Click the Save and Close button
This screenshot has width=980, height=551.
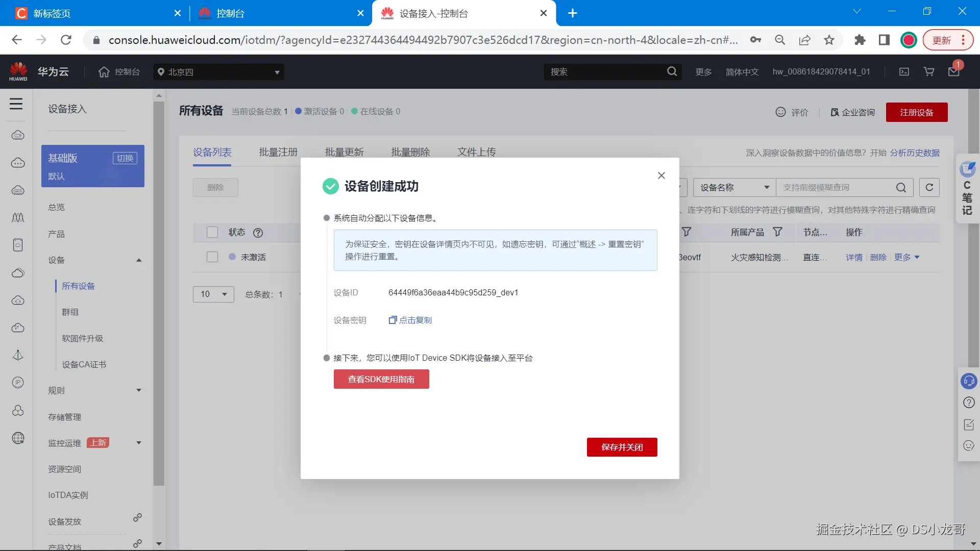[x=622, y=447]
